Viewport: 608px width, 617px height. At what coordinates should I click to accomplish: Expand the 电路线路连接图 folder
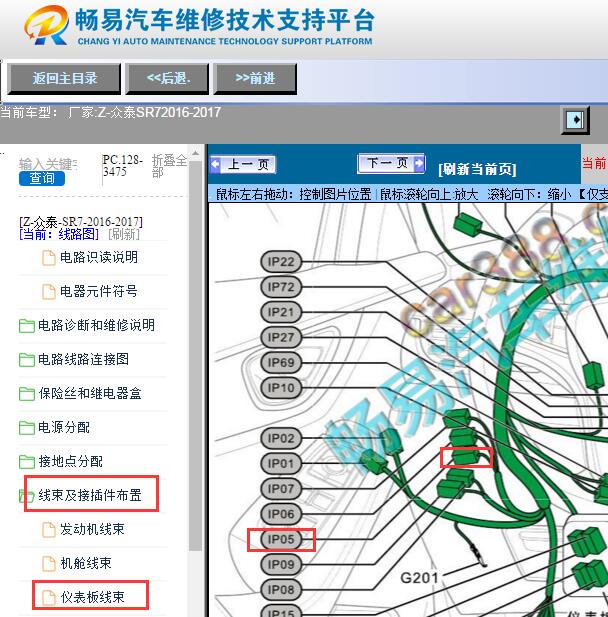coord(83,359)
